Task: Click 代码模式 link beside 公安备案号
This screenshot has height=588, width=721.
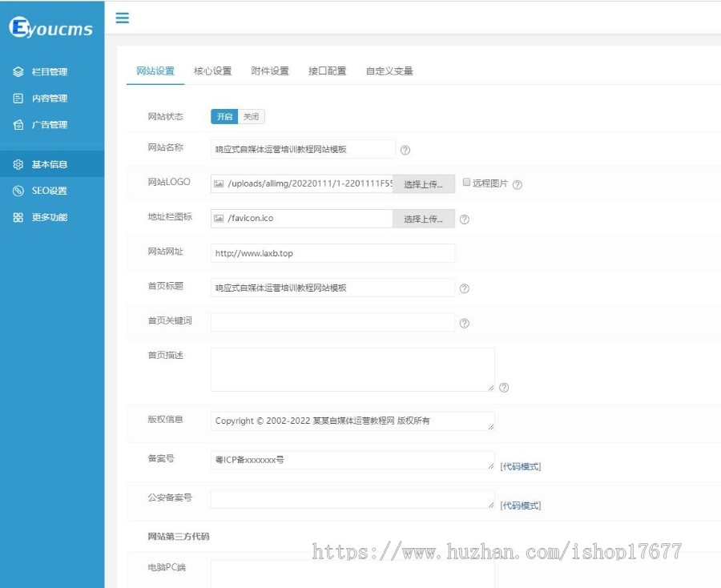Action: pos(521,505)
